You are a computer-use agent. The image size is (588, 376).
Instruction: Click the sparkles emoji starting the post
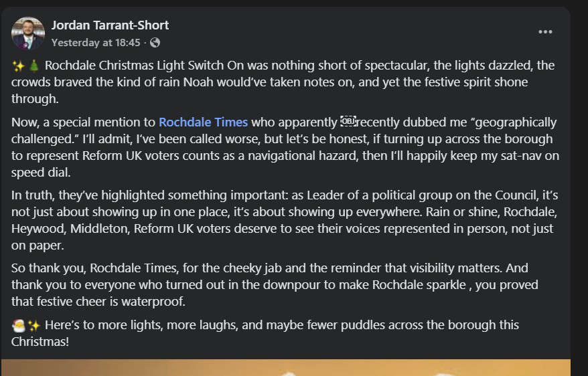click(19, 66)
